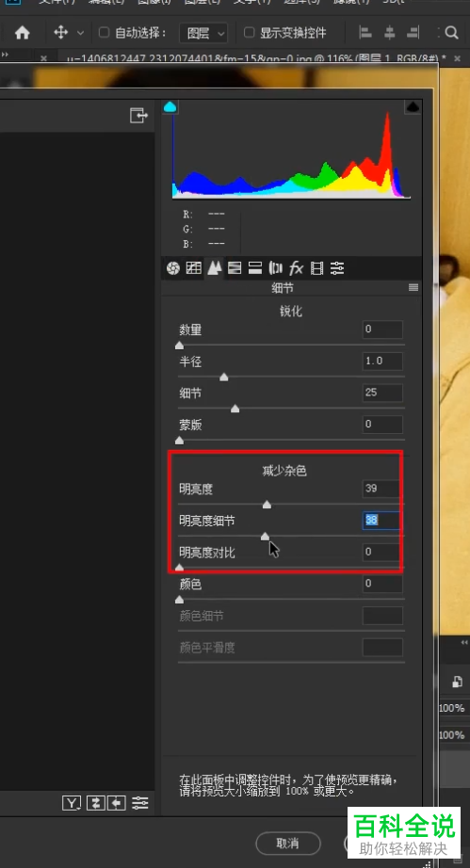Swap before and after settings icon

[96, 803]
